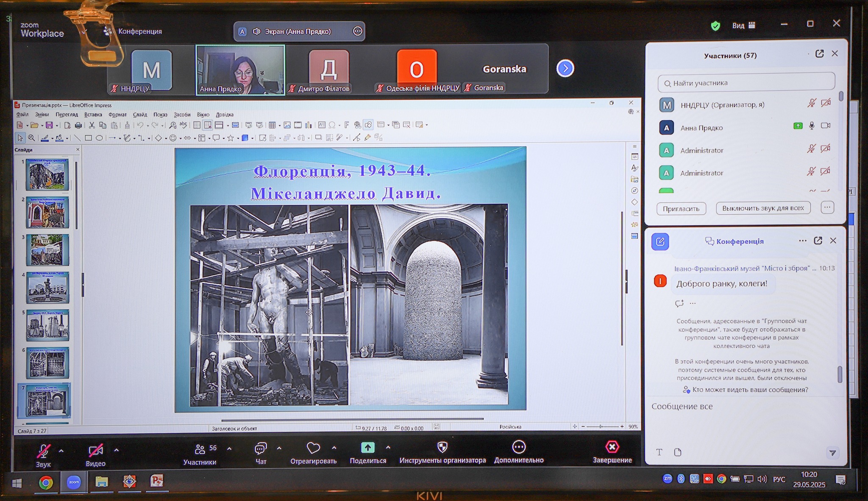Toggle microphone of second Administrator participant

tap(811, 171)
